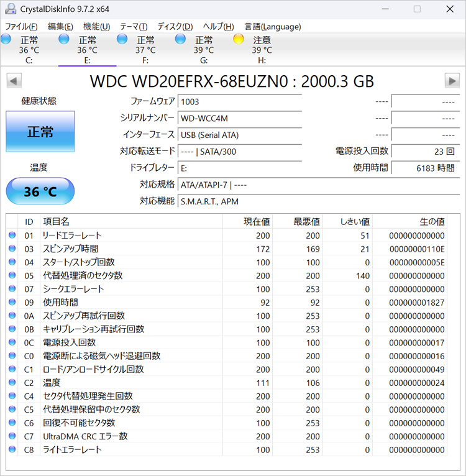Open the ディスク(D) menu
Screen dimensions: 466x476
175,27
